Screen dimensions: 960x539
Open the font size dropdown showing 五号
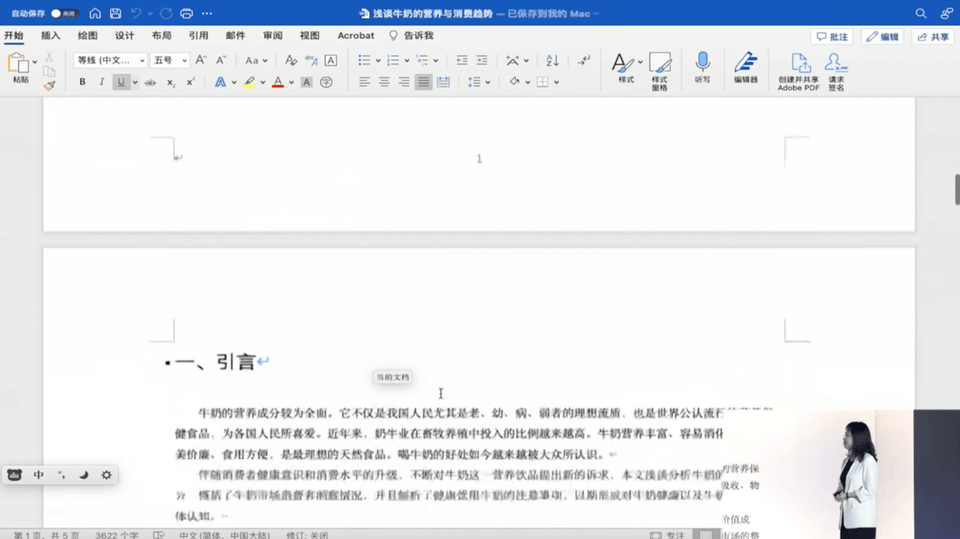click(170, 60)
